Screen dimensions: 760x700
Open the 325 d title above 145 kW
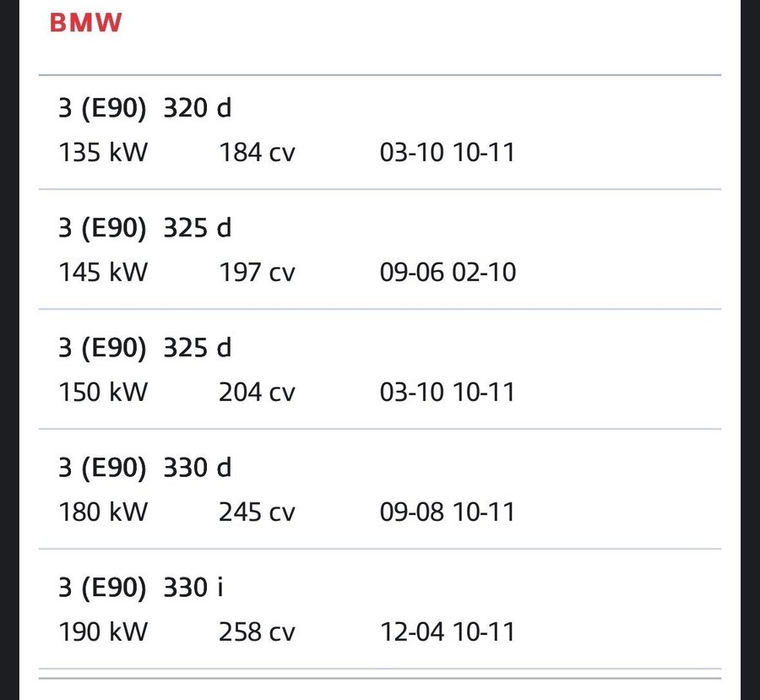144,228
